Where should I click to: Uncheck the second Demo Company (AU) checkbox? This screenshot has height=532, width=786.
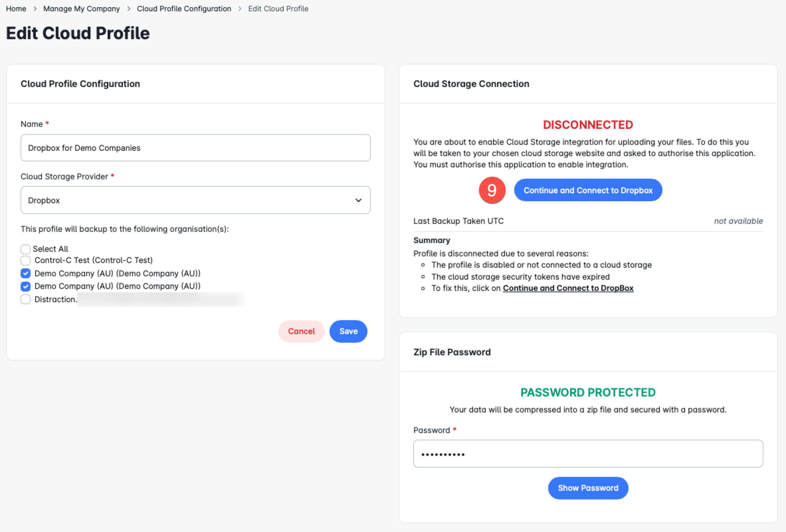[26, 286]
